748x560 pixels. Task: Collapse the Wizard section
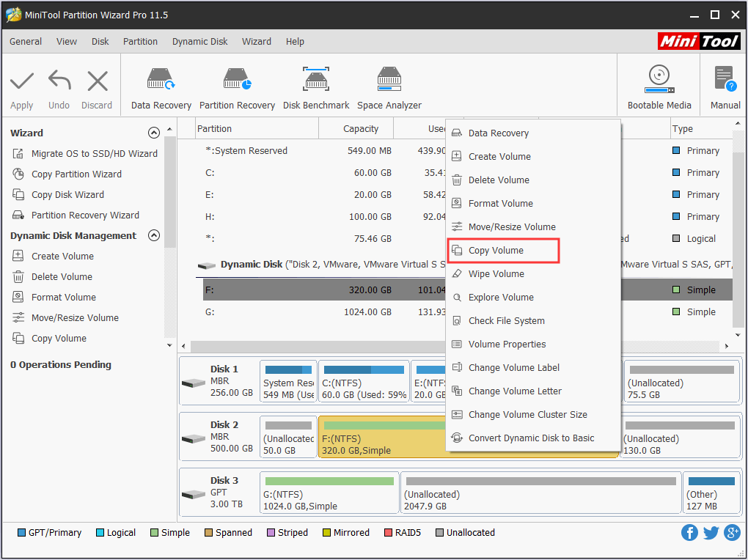(x=153, y=133)
